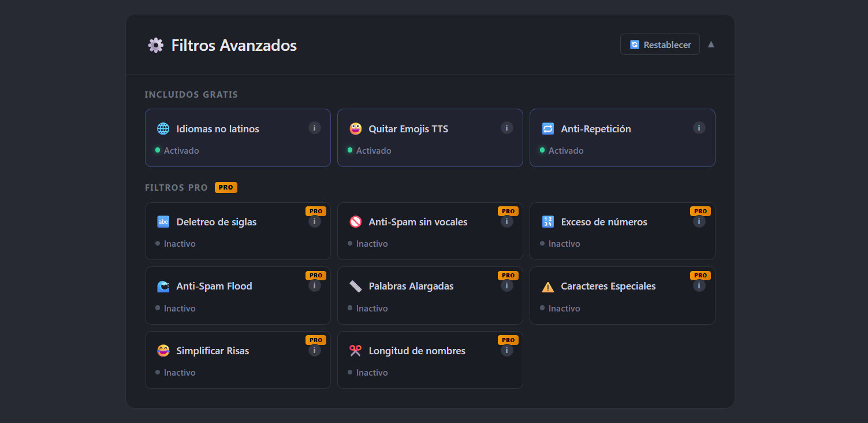Screen dimensions: 868x423
Task: Click the abc icon on Deletreo de siglas
Action: (163, 221)
